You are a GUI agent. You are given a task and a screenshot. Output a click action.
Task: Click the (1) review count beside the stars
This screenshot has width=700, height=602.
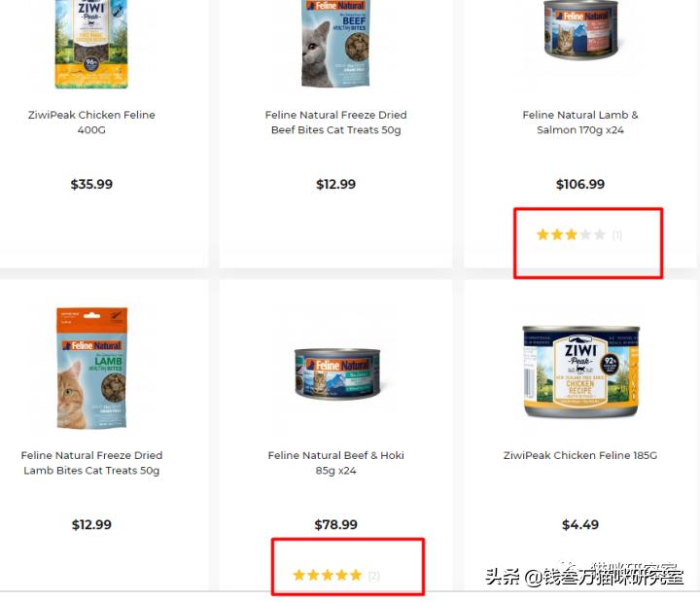coord(617,235)
